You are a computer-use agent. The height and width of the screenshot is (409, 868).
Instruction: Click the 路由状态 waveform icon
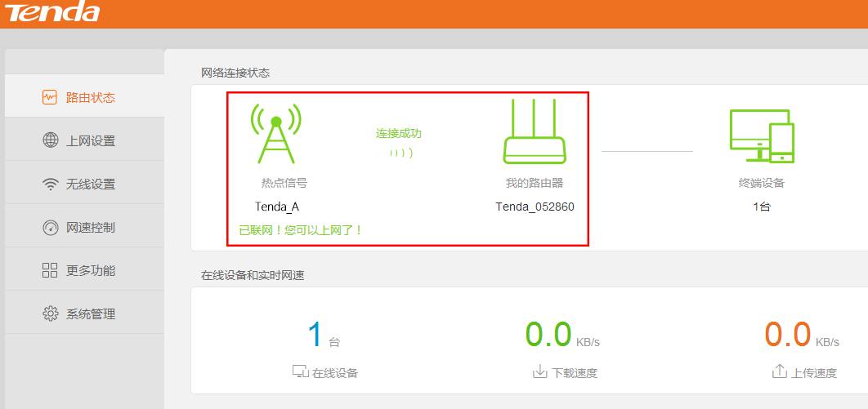coord(50,97)
